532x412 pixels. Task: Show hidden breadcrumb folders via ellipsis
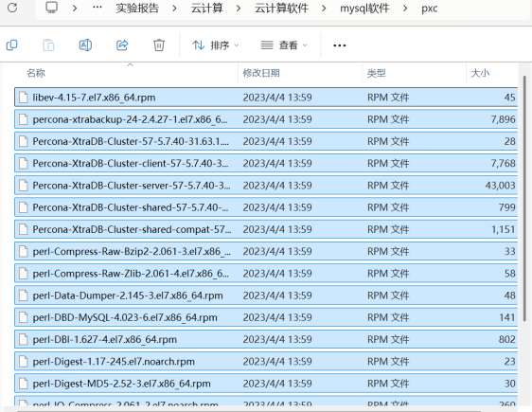(x=98, y=8)
